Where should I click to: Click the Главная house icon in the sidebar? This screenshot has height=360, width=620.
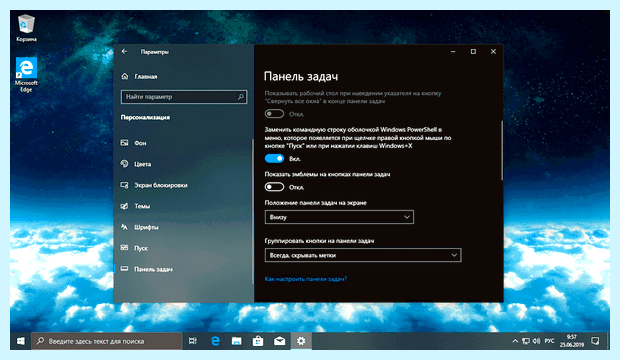[x=125, y=76]
